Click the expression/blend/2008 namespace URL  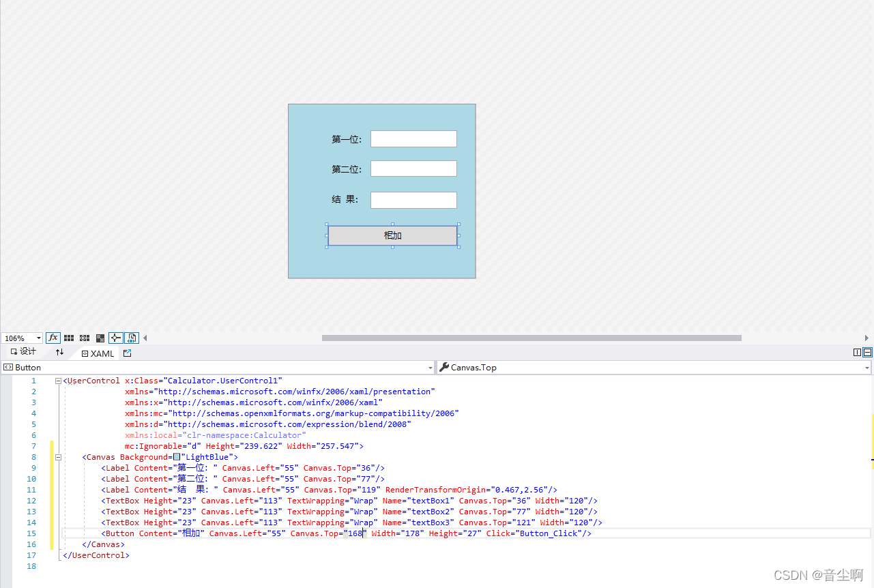click(x=287, y=424)
